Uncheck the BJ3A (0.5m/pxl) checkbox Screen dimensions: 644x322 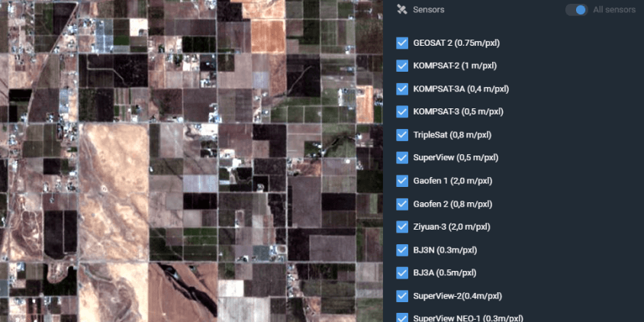tap(402, 272)
